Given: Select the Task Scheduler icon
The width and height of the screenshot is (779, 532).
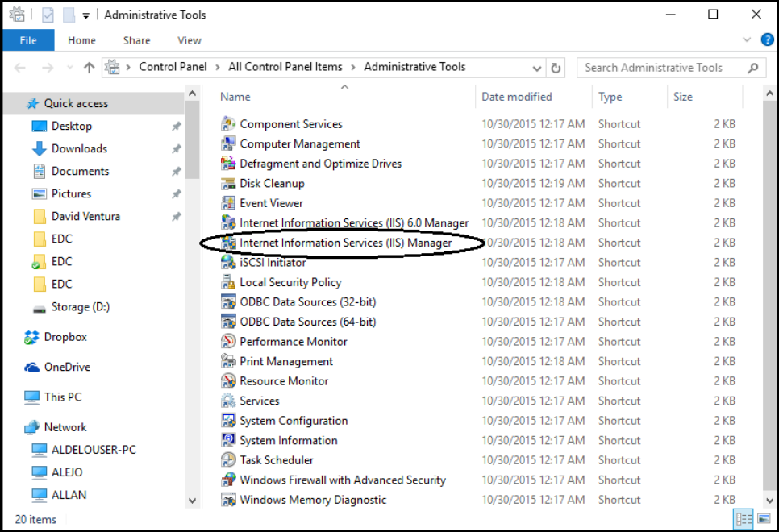Looking at the screenshot, I should click(228, 460).
